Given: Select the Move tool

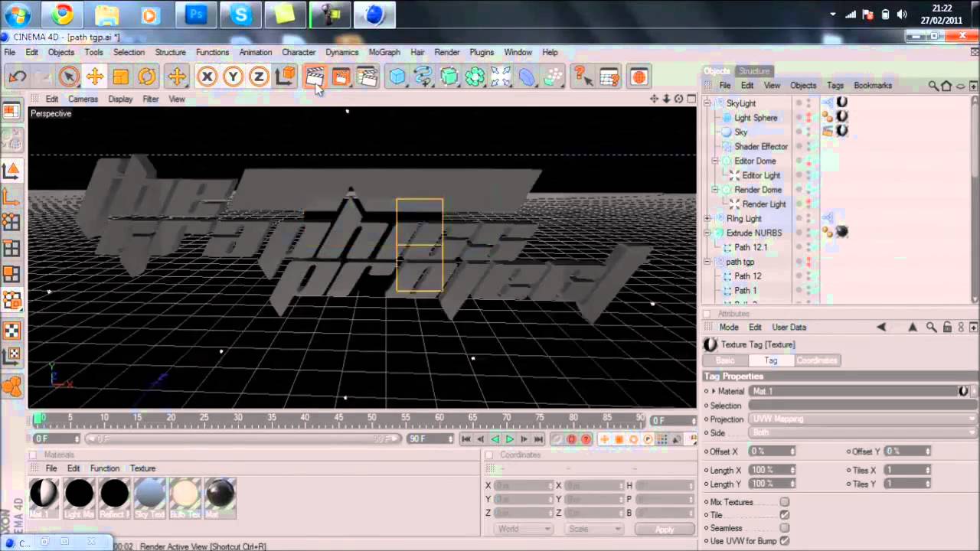Looking at the screenshot, I should [95, 77].
